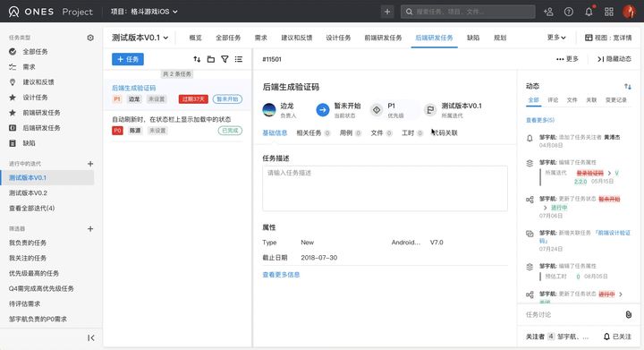Viewport: 644px width, 350px height.
Task: Select sidebar item 建议和反馈
Action: point(38,81)
